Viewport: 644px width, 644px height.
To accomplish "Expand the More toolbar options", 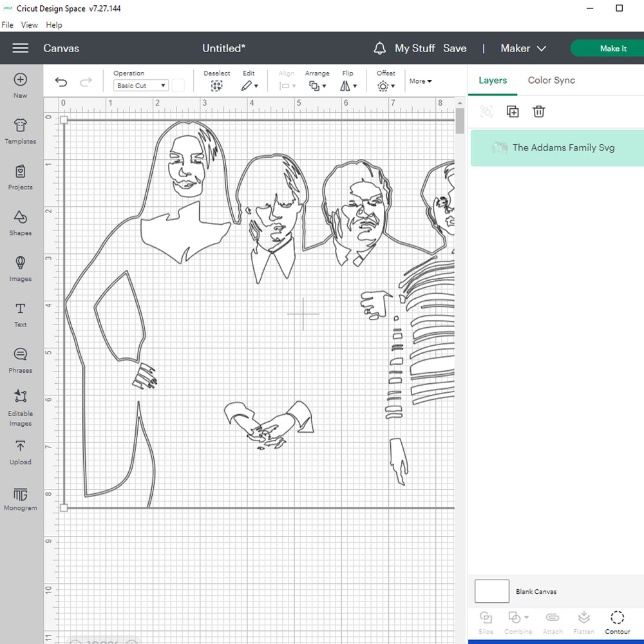I will (x=421, y=81).
